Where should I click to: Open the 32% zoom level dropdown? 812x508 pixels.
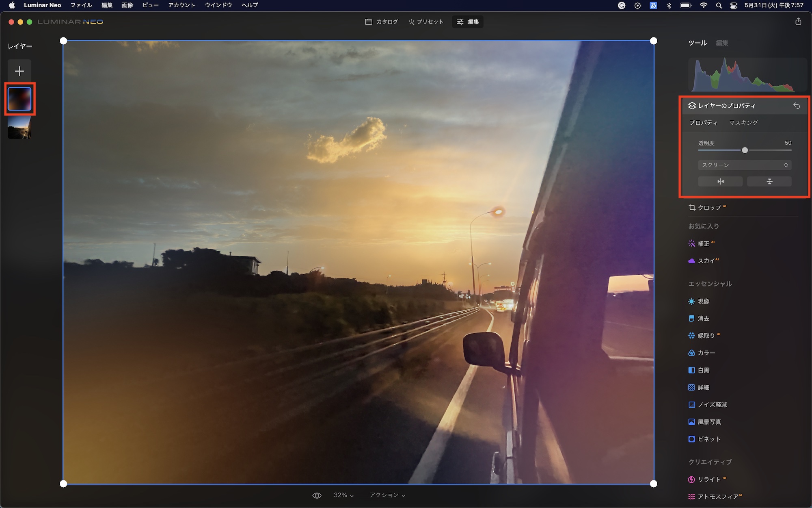pos(343,495)
